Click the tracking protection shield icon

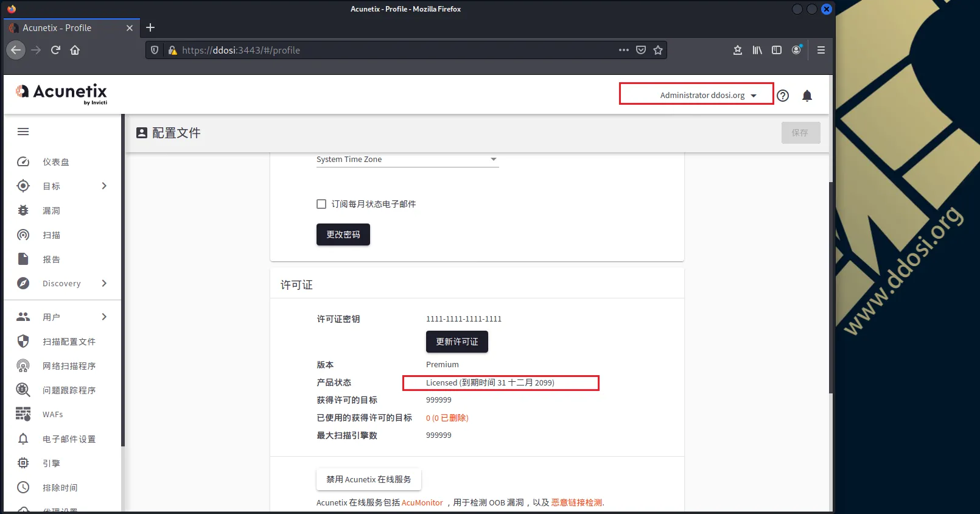[x=155, y=50]
